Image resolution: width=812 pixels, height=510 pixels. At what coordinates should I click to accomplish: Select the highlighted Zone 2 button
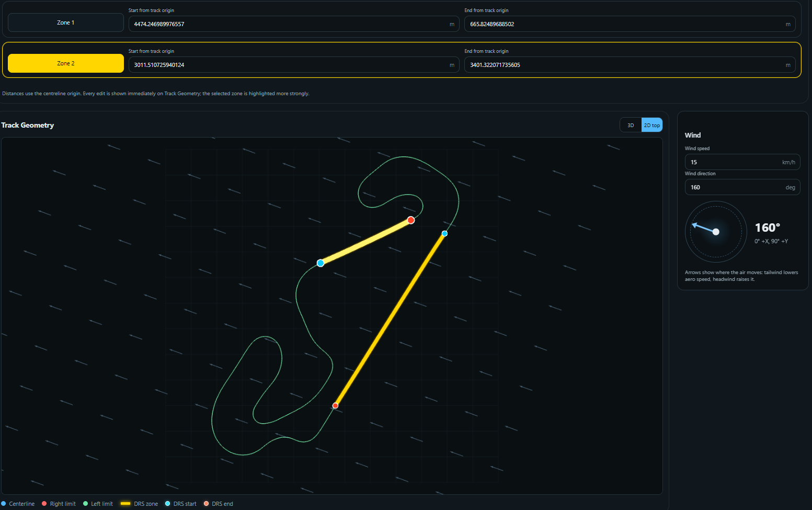pyautogui.click(x=66, y=63)
